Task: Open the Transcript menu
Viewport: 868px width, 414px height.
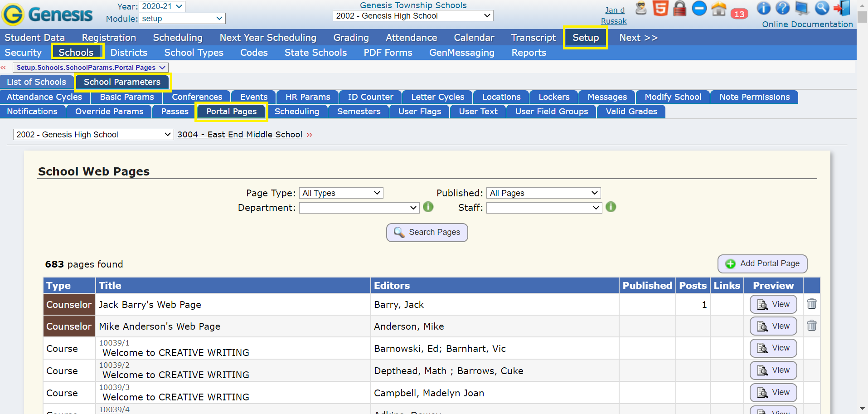Action: 533,38
